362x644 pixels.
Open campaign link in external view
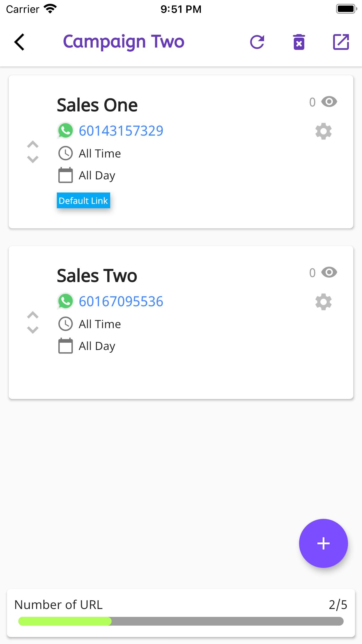pos(341,42)
